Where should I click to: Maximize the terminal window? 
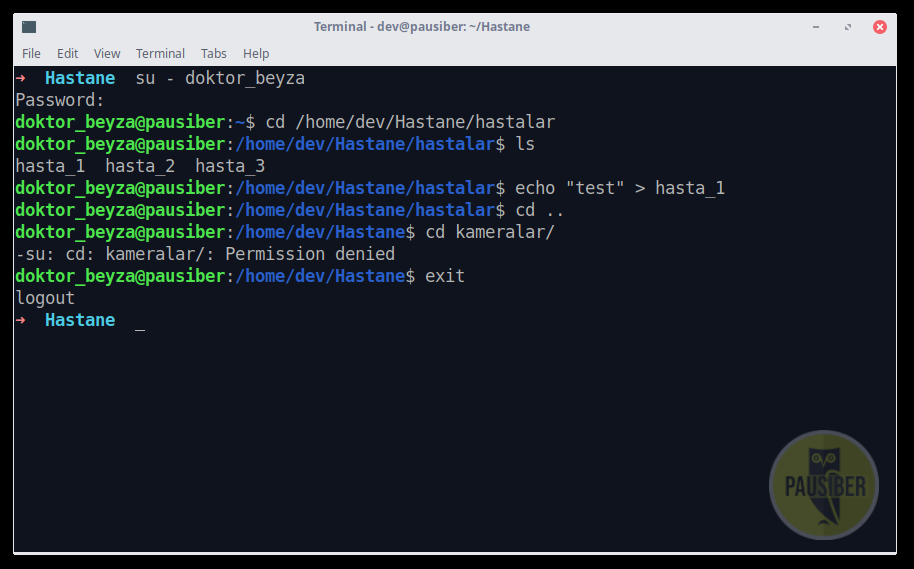pyautogui.click(x=848, y=27)
